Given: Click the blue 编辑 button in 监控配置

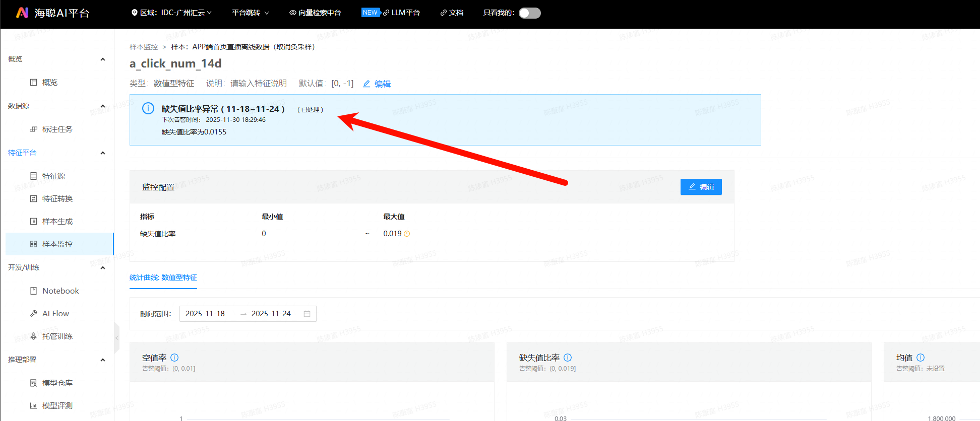Looking at the screenshot, I should [x=701, y=187].
